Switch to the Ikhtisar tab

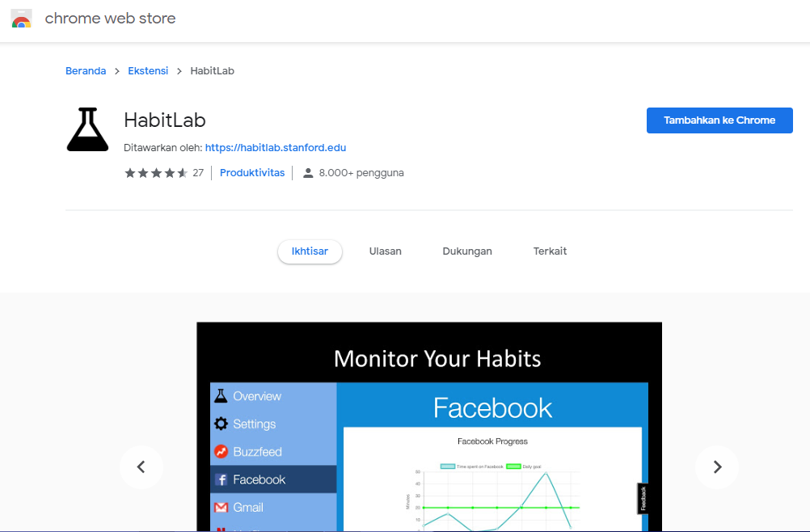(310, 251)
